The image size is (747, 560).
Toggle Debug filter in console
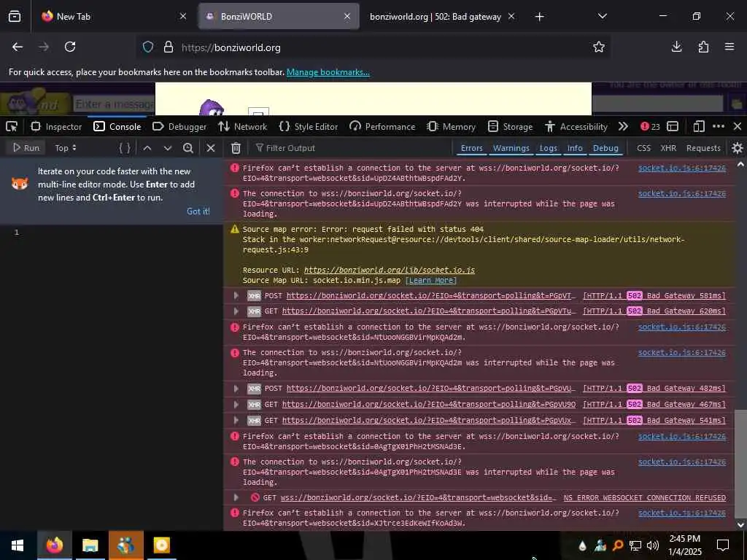tap(605, 148)
